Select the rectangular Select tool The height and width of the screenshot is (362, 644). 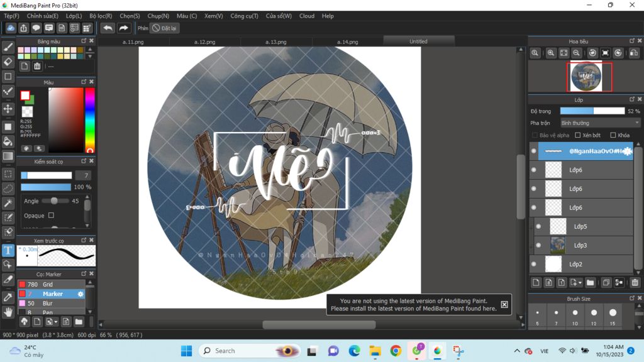[x=8, y=174]
